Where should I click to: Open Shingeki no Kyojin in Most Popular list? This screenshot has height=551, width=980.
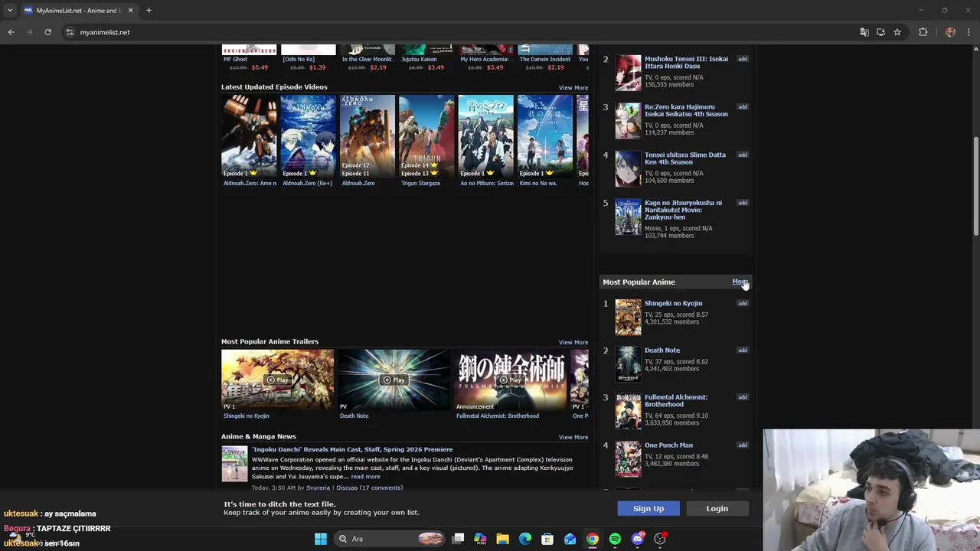(x=673, y=303)
